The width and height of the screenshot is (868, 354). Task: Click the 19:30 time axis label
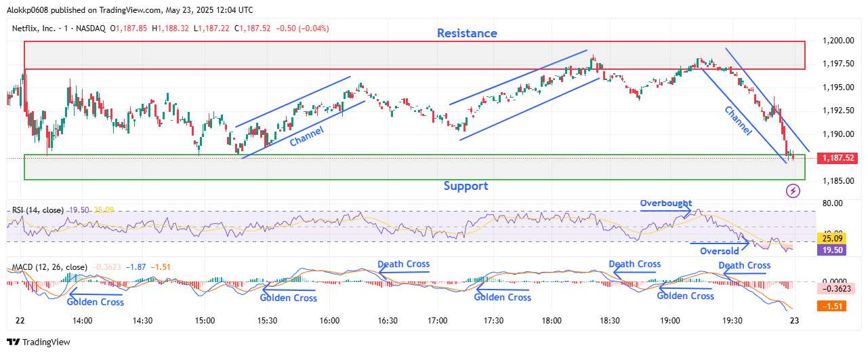tap(732, 321)
